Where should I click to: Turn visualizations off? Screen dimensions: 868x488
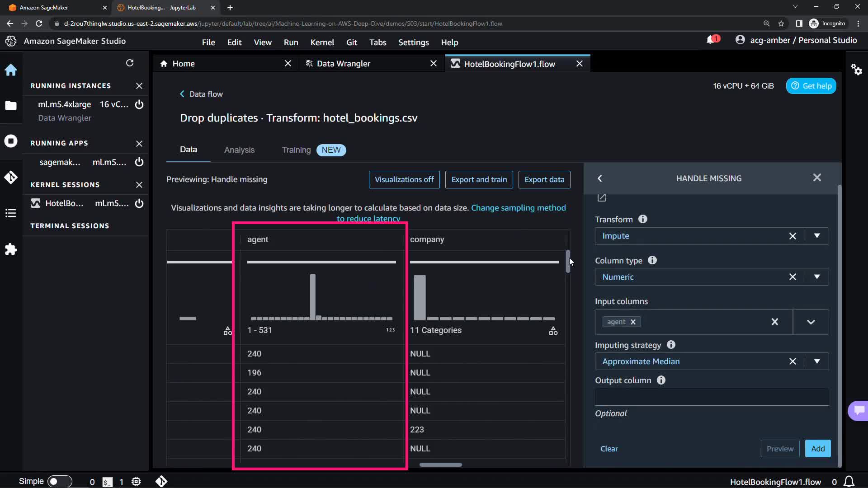(x=404, y=179)
